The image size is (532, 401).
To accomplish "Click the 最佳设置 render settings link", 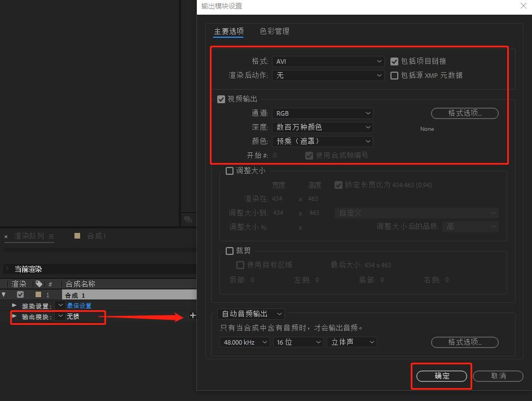I will (x=79, y=305).
